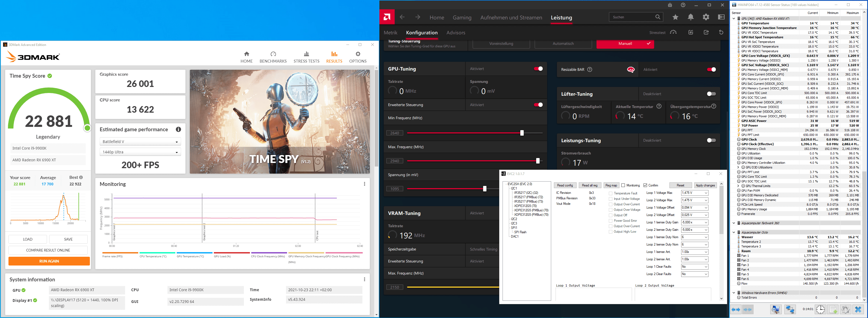Click HWiNFO clock reset timer icon
The image size is (868, 318).
[x=820, y=310]
